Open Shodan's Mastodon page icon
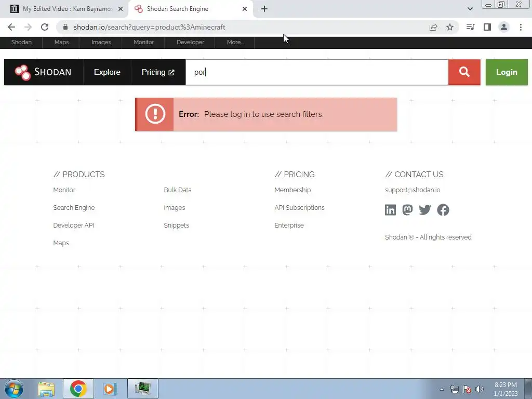Viewport: 532px width, 399px height. 407,210
